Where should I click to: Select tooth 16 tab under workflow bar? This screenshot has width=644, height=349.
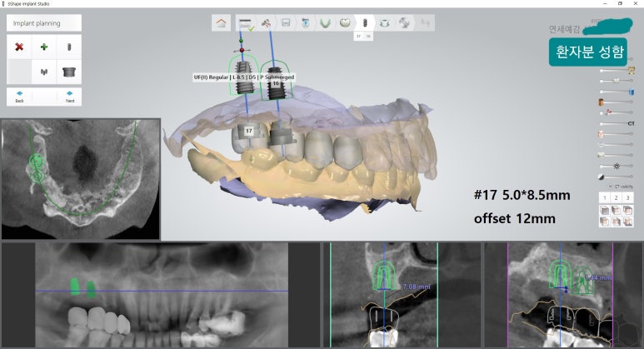pos(369,37)
